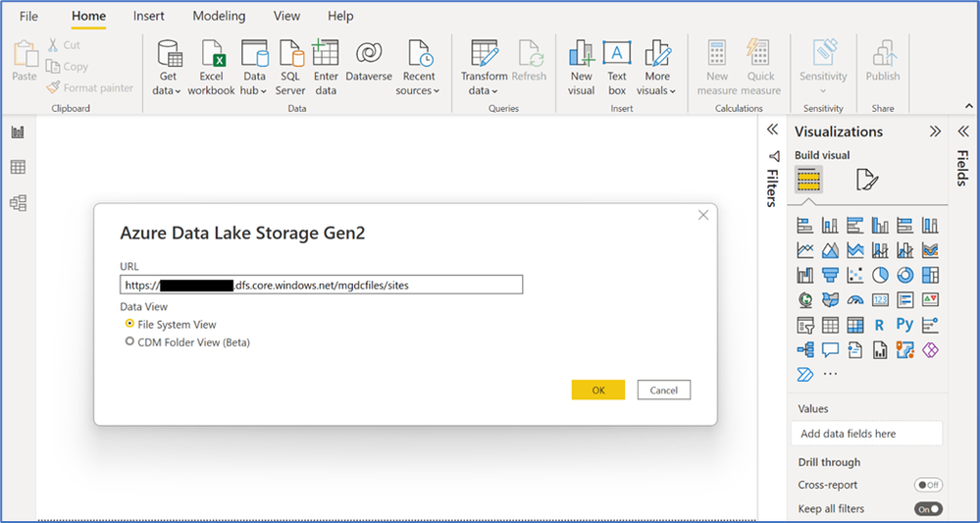The height and width of the screenshot is (523, 980).
Task: Select the Scatter chart visual icon
Action: [855, 275]
